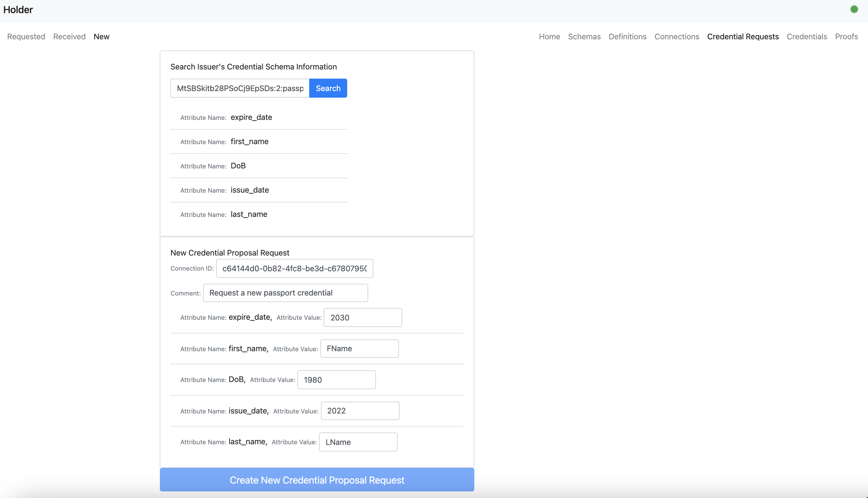Navigate to Definitions

627,37
